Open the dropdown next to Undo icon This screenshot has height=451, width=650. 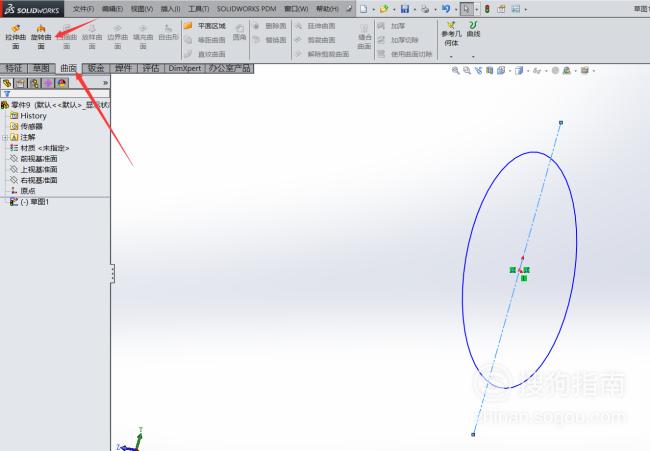[x=456, y=10]
